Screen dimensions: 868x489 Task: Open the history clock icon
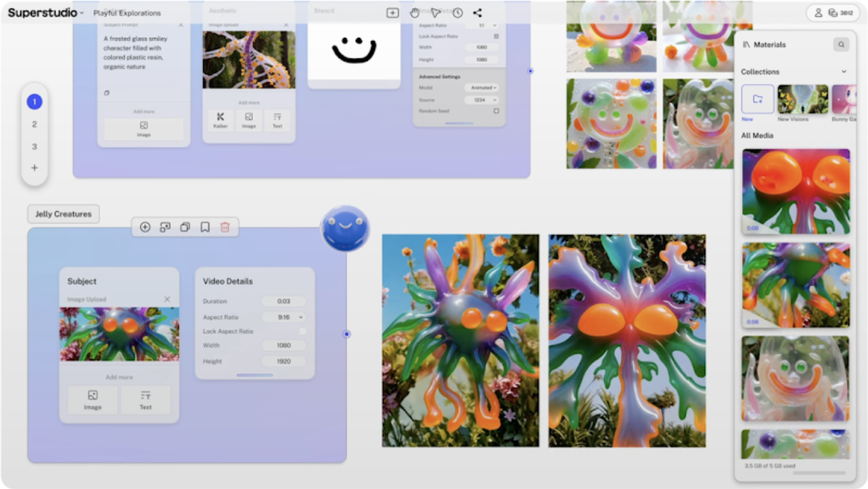[x=458, y=13]
